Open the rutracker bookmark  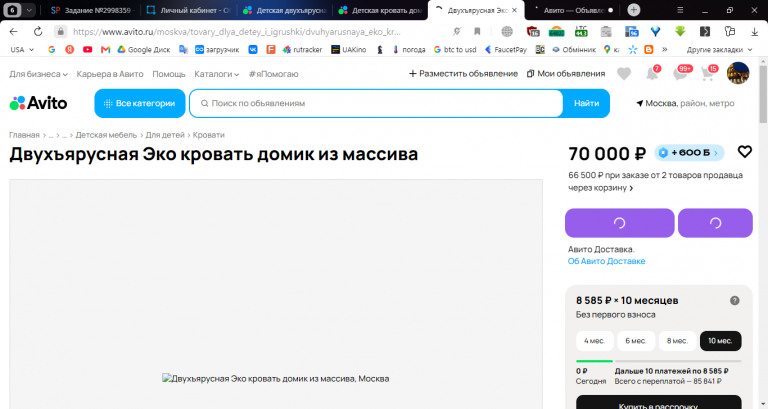click(x=302, y=49)
